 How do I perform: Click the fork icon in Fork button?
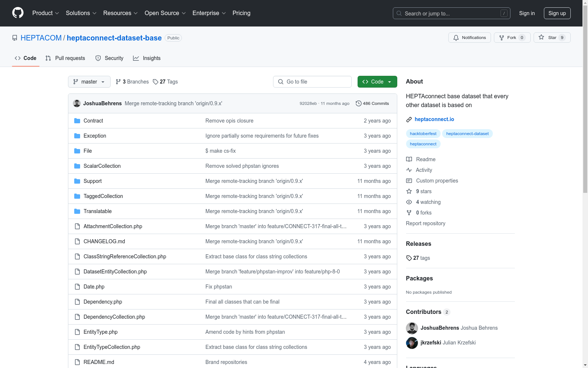pyautogui.click(x=502, y=38)
